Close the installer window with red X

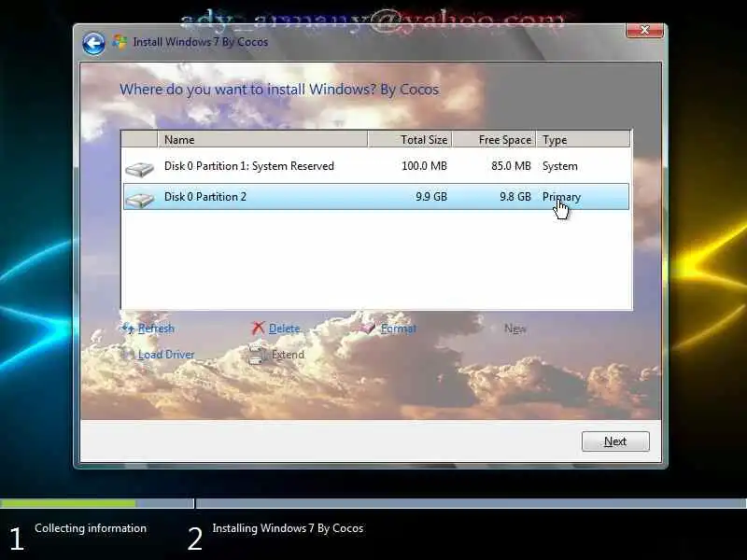(644, 30)
